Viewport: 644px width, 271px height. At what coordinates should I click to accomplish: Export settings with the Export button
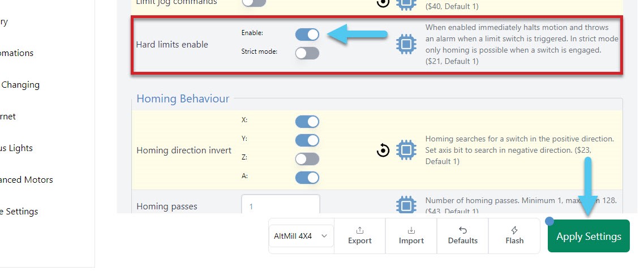point(359,235)
